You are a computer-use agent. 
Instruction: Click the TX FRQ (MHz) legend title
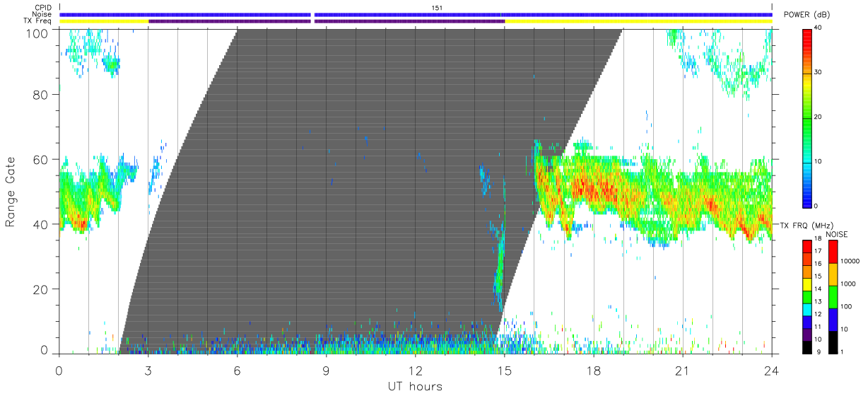806,225
